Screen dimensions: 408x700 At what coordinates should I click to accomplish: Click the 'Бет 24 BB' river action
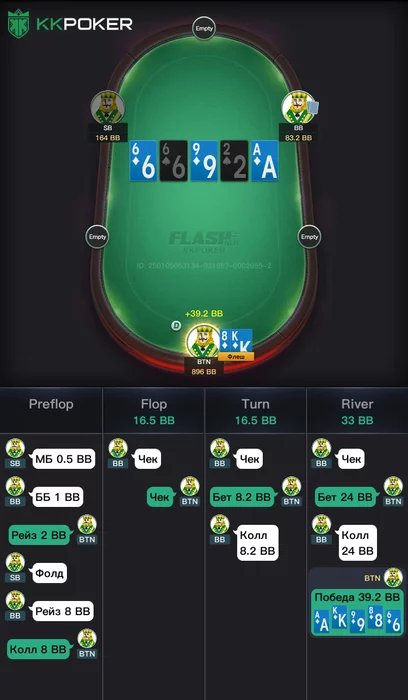click(x=347, y=497)
